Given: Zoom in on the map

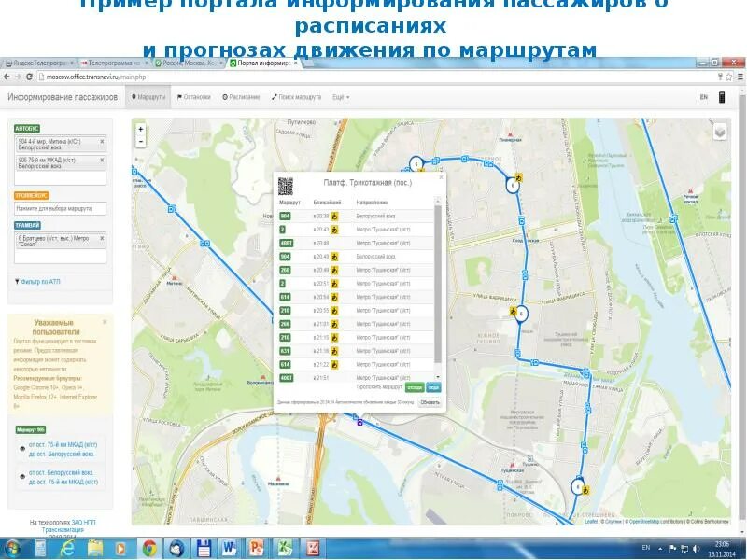Looking at the screenshot, I should [x=141, y=130].
